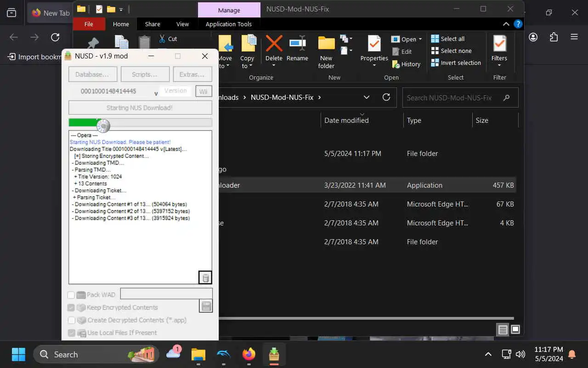This screenshot has height=368, width=588.
Task: Expand the New item dropdown in ribbon
Action: coord(346,39)
